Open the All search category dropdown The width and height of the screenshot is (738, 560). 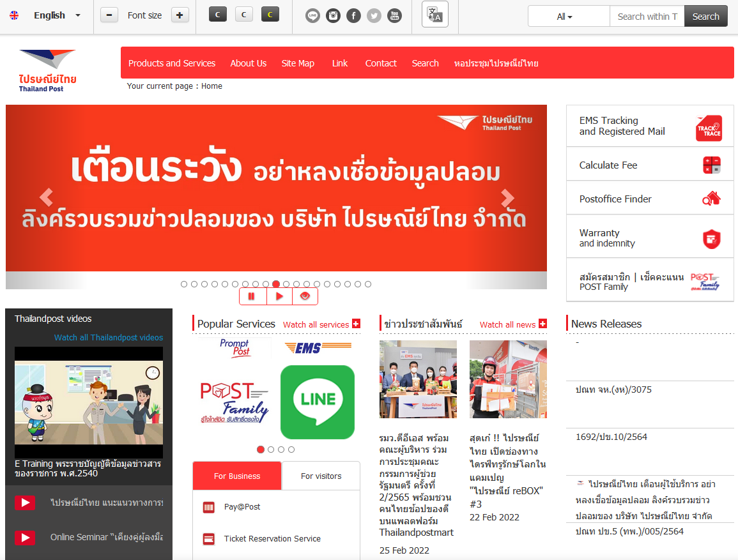(569, 17)
